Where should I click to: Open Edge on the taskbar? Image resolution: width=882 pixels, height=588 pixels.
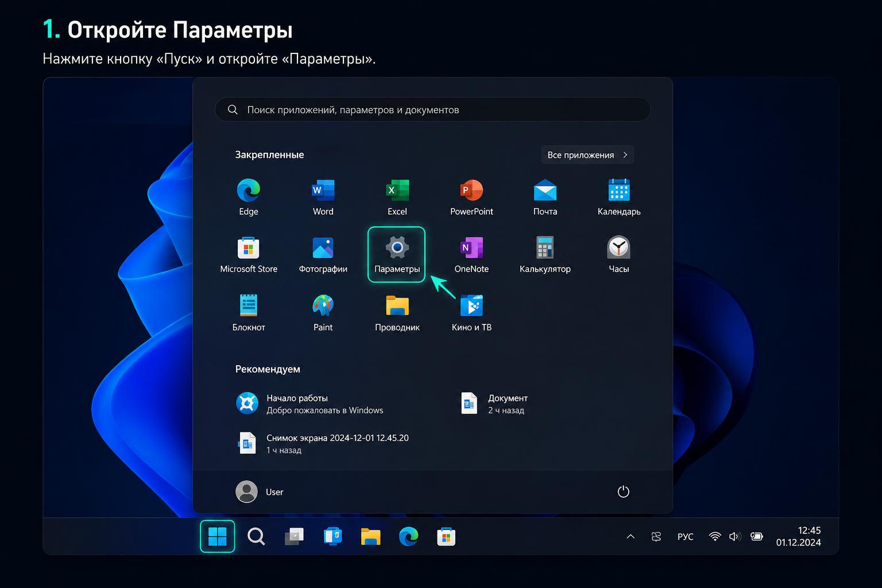coord(409,536)
